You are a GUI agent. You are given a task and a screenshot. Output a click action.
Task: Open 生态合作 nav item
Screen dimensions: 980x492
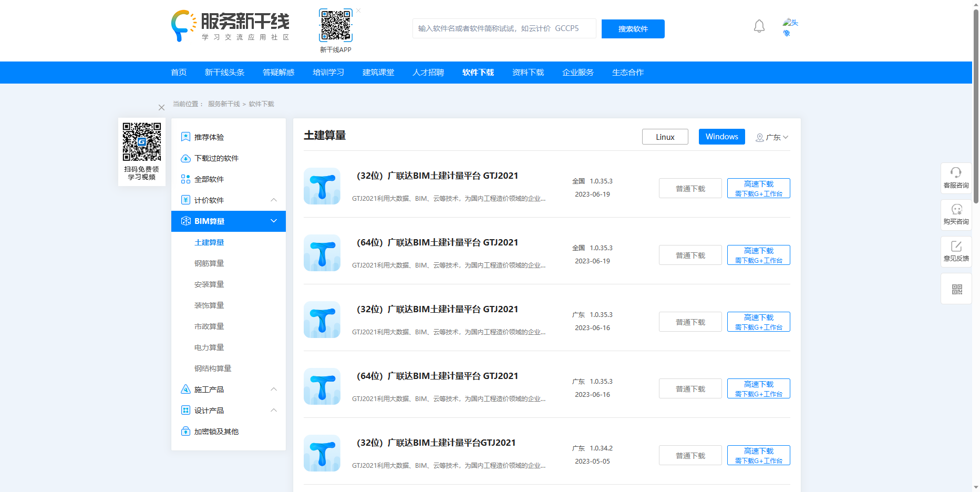[628, 73]
